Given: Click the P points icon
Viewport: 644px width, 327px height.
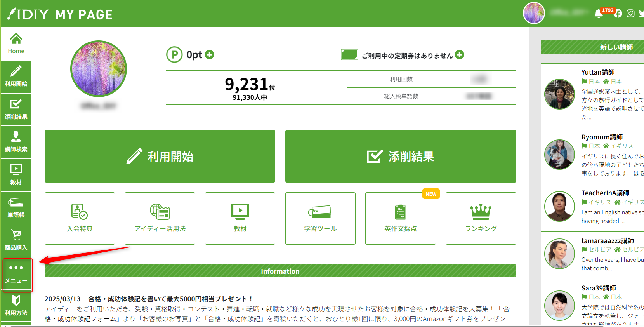Looking at the screenshot, I should 174,54.
